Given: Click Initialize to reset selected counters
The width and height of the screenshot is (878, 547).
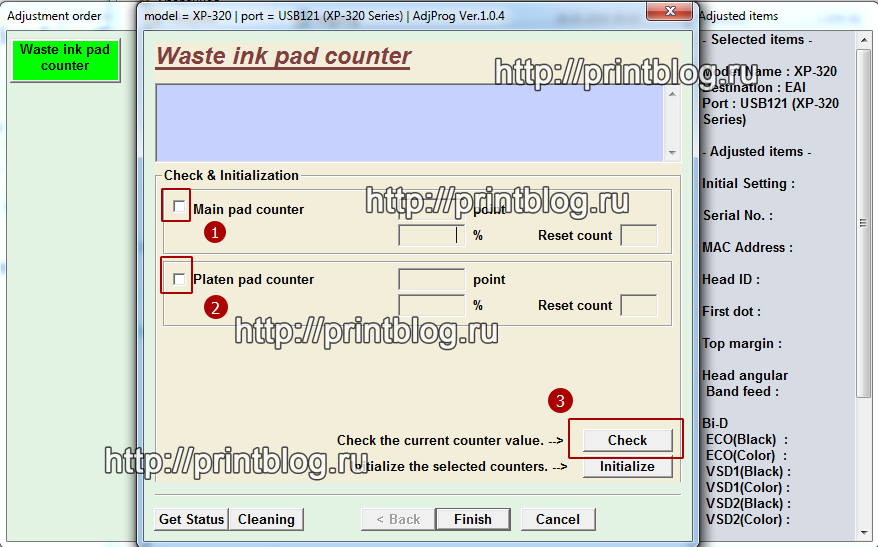Looking at the screenshot, I should pyautogui.click(x=627, y=467).
